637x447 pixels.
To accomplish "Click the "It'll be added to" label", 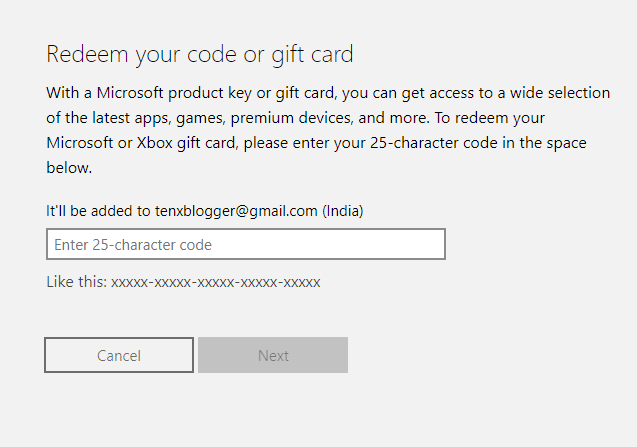I will (98, 211).
